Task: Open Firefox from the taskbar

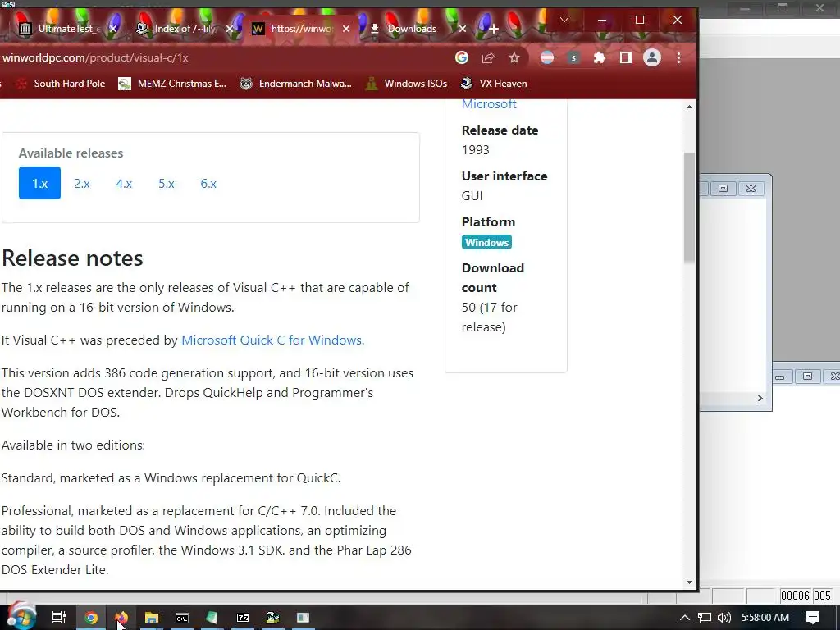Action: pyautogui.click(x=121, y=618)
